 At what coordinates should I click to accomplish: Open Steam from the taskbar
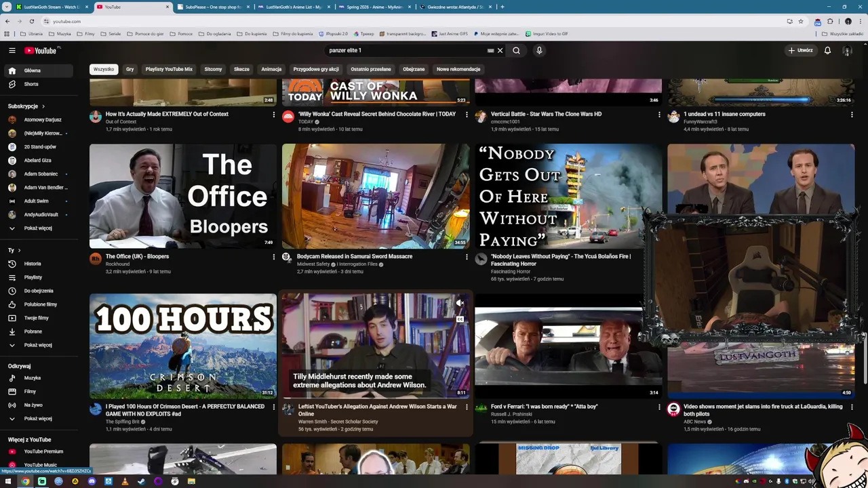click(x=141, y=481)
